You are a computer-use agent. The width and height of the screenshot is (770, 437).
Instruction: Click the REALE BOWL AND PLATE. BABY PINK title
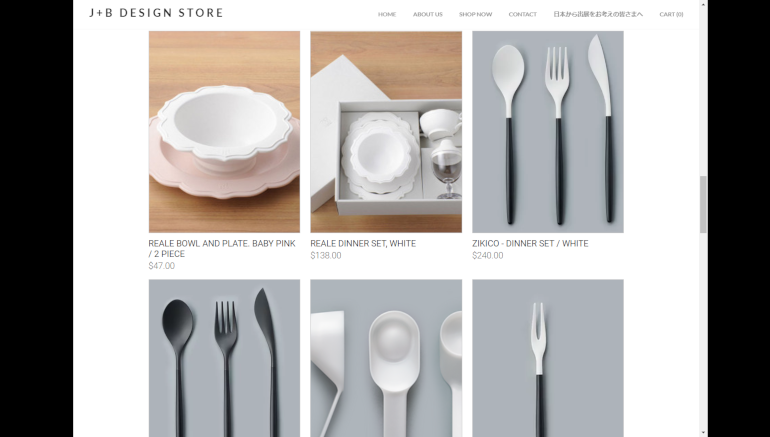pyautogui.click(x=222, y=248)
